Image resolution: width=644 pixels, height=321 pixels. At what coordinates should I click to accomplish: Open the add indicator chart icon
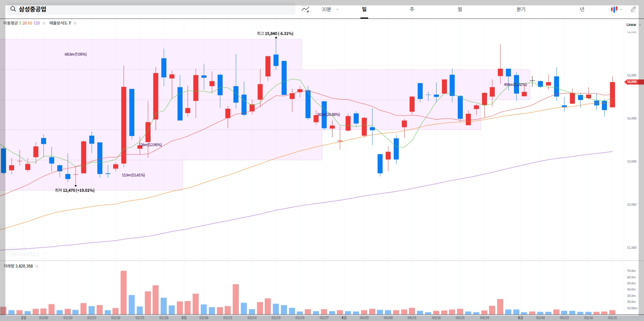pos(305,9)
